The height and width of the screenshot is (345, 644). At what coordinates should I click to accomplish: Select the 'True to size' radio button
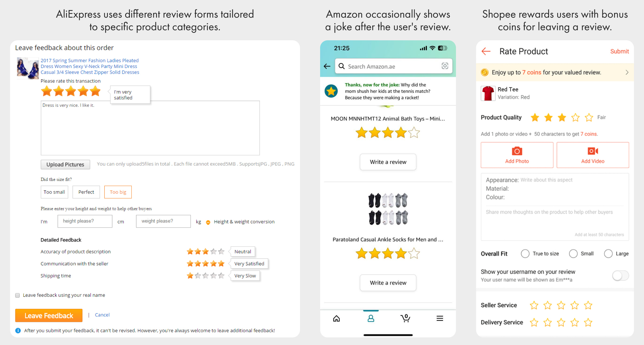(x=525, y=254)
